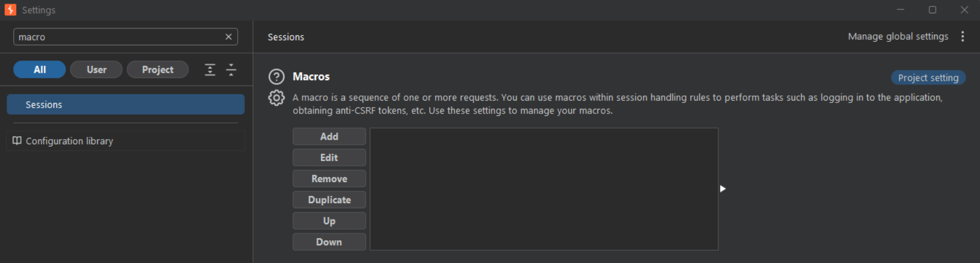Click the macro search input field
This screenshot has width=980, height=263.
(118, 37)
